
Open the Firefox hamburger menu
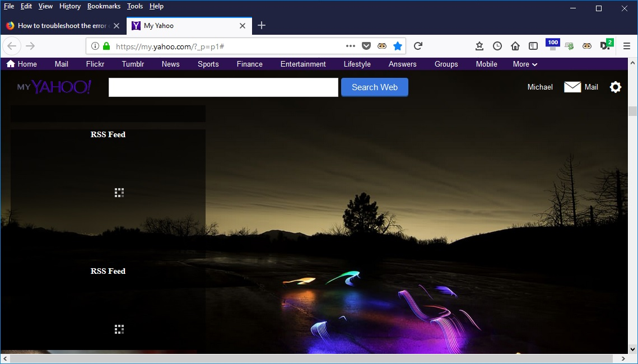coord(627,46)
